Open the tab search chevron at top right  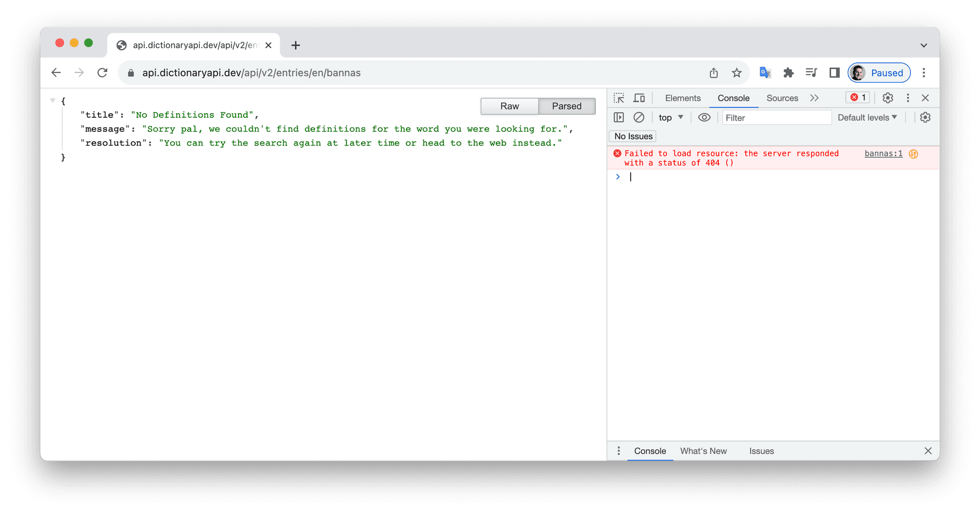(x=924, y=45)
